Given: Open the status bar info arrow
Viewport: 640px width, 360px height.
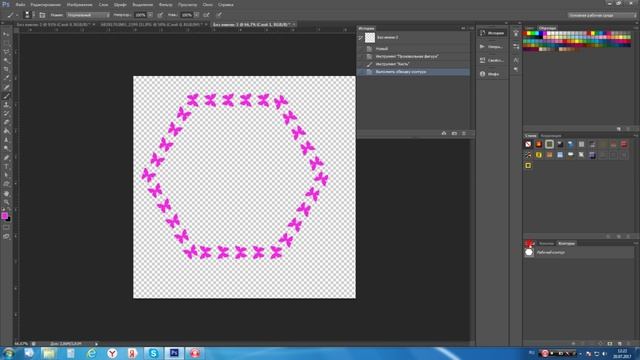Looking at the screenshot, I should pyautogui.click(x=96, y=344).
